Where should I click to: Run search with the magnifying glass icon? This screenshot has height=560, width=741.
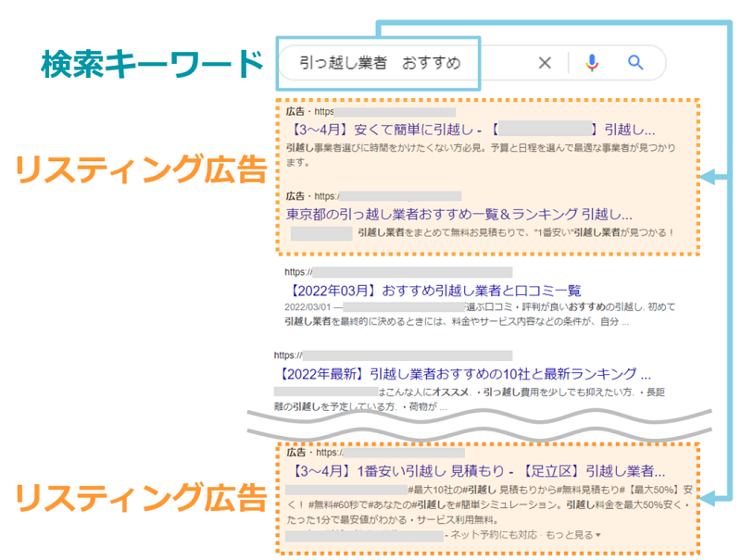[x=635, y=62]
